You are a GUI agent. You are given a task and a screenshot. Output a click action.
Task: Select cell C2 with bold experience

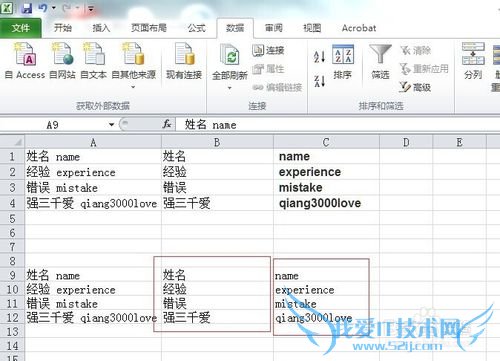326,172
